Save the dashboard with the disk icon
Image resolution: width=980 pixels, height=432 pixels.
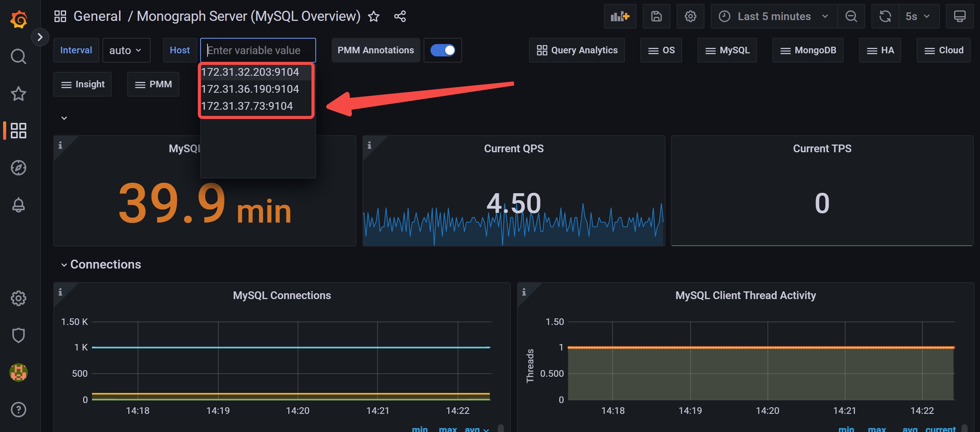pos(656,16)
